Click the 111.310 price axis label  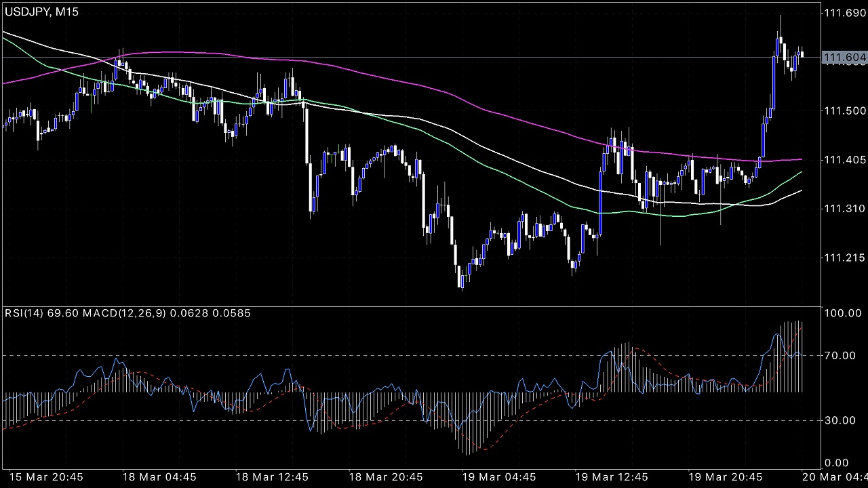click(x=844, y=208)
